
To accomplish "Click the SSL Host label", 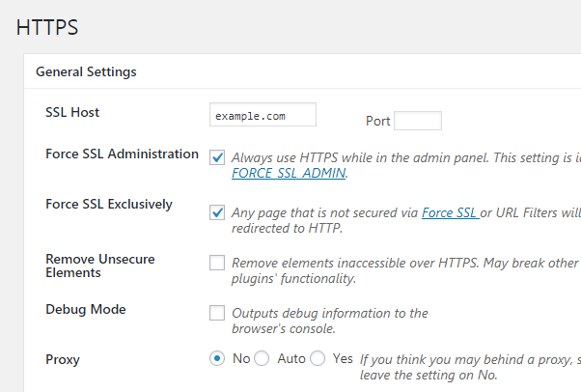I will coord(72,112).
